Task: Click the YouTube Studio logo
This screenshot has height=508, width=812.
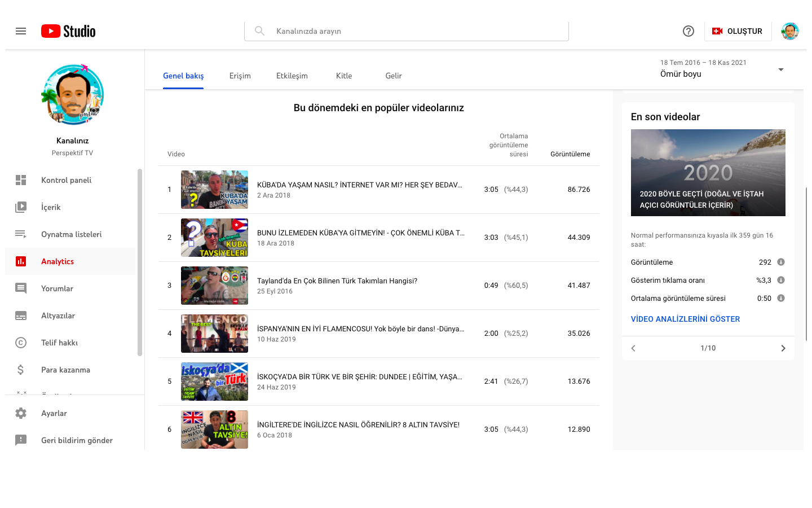Action: coord(68,31)
